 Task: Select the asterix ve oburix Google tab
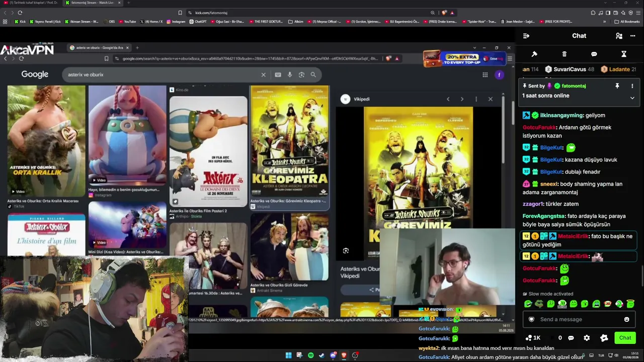[99, 48]
